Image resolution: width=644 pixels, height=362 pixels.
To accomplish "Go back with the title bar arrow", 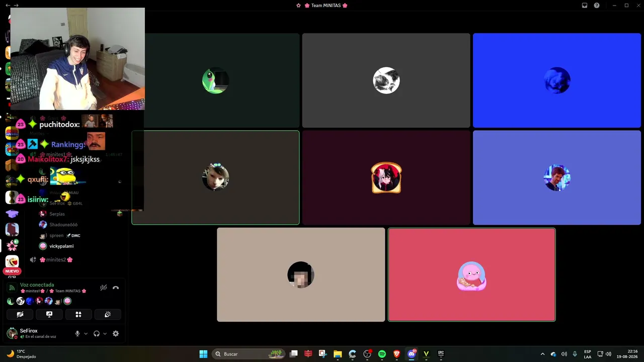I will pyautogui.click(x=8, y=6).
